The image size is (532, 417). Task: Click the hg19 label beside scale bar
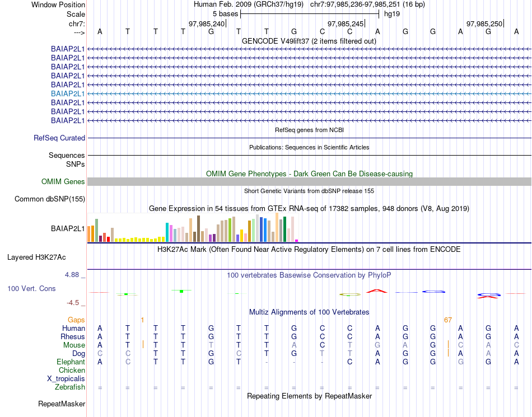coord(392,14)
